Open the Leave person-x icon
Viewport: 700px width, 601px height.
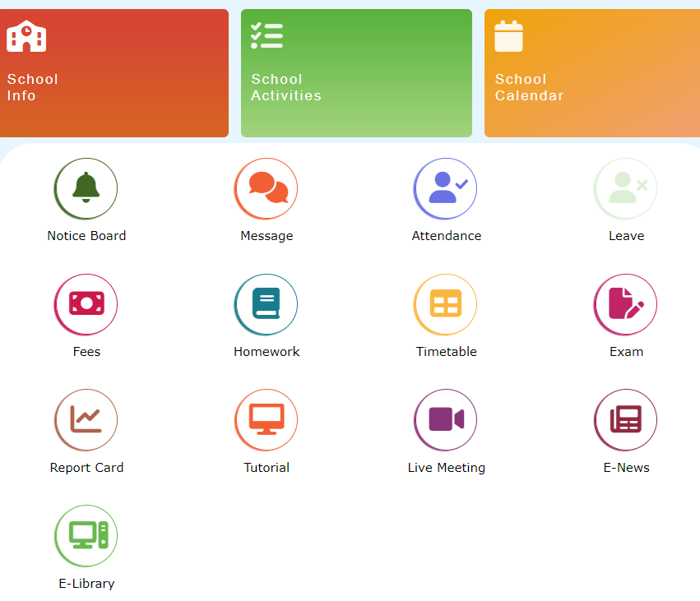[x=626, y=189]
